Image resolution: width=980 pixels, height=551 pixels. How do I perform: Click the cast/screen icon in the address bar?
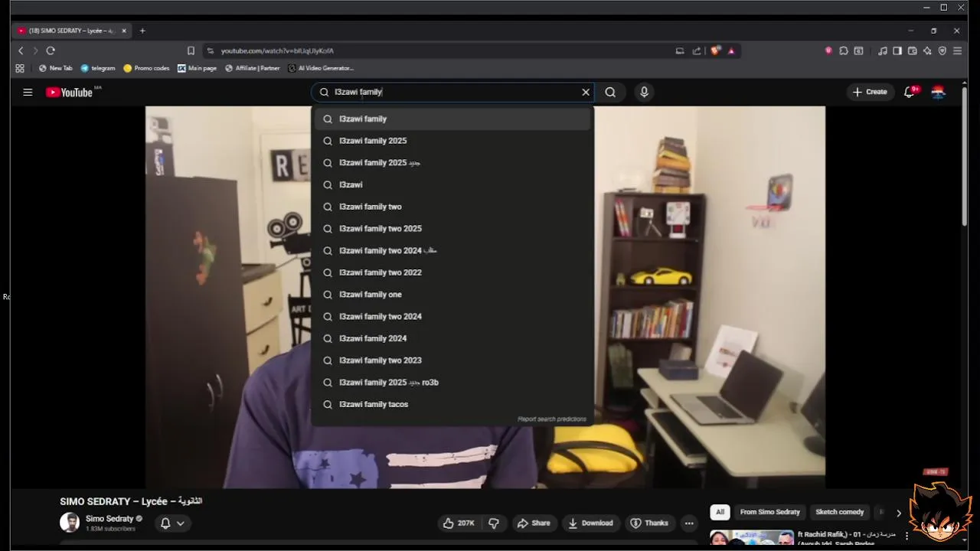click(x=679, y=51)
